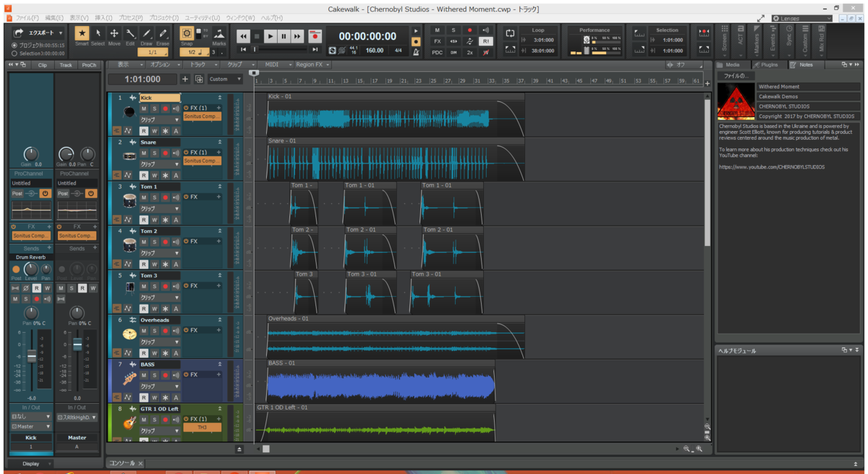The image size is (868, 474).
Task: Click the Snare track instrument icon
Action: pyautogui.click(x=129, y=156)
